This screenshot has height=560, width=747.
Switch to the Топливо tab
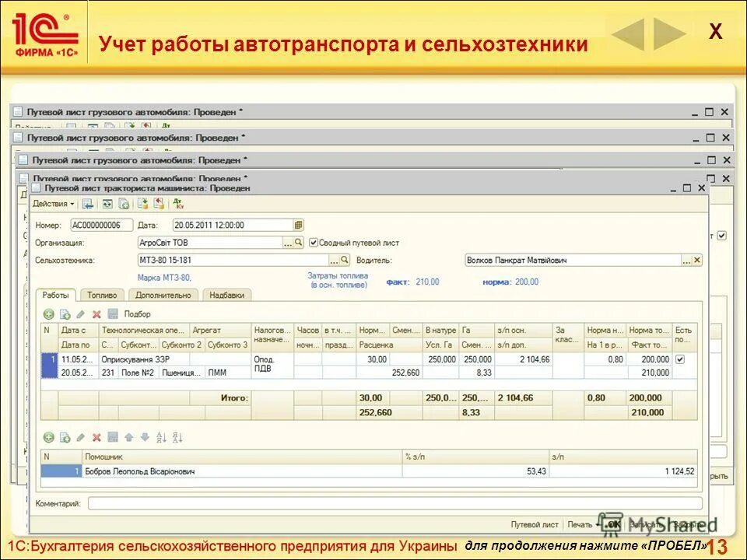click(x=103, y=295)
